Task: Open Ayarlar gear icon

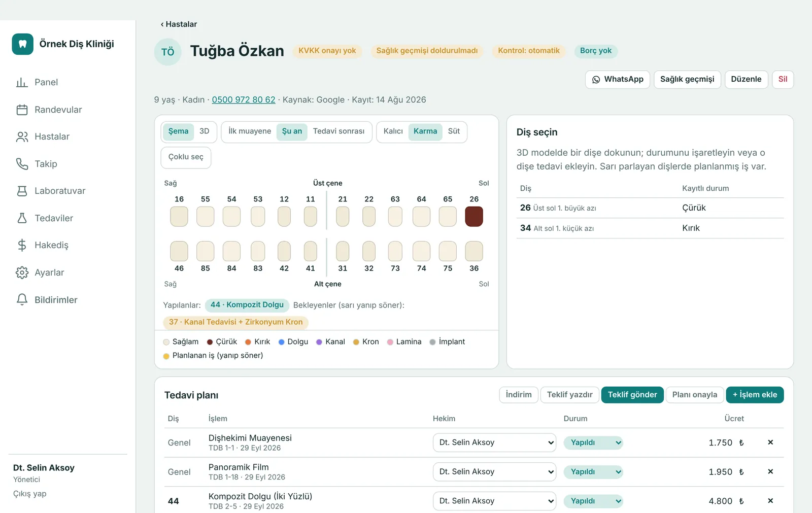Action: pyautogui.click(x=22, y=272)
